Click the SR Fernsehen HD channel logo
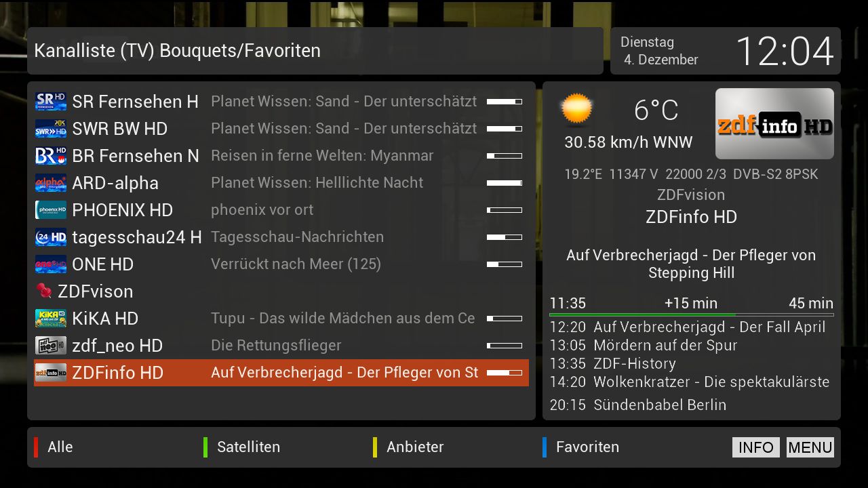 point(51,102)
